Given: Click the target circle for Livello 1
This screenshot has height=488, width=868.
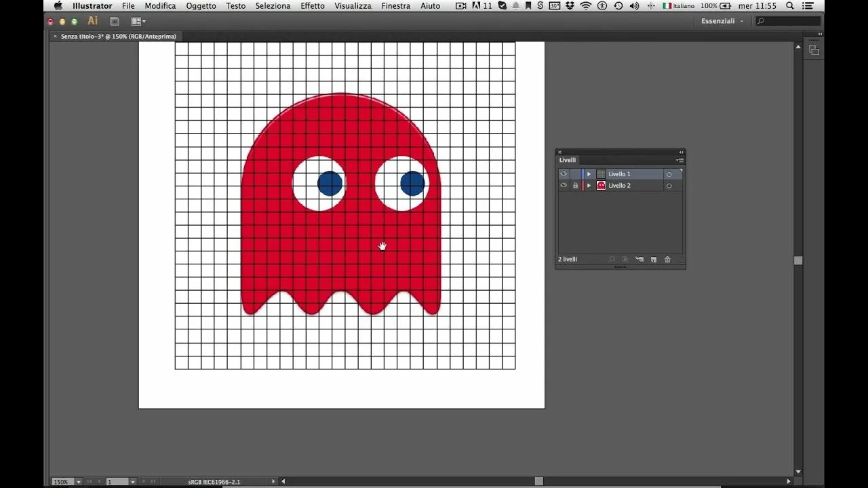Looking at the screenshot, I should (669, 174).
